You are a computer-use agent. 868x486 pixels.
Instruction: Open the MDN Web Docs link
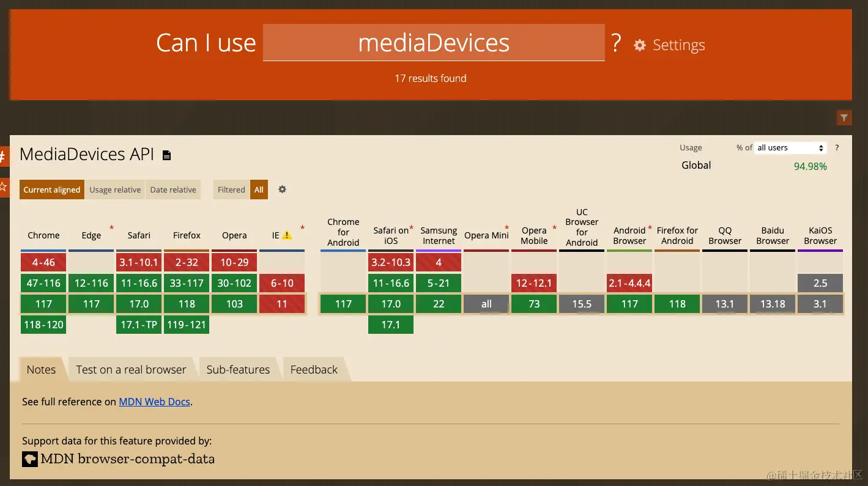tap(154, 402)
